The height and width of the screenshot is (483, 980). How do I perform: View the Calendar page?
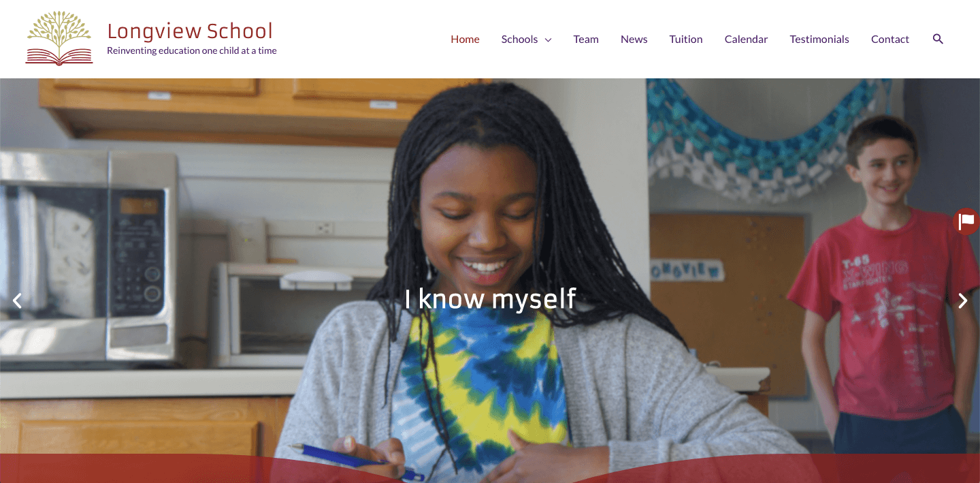(746, 40)
